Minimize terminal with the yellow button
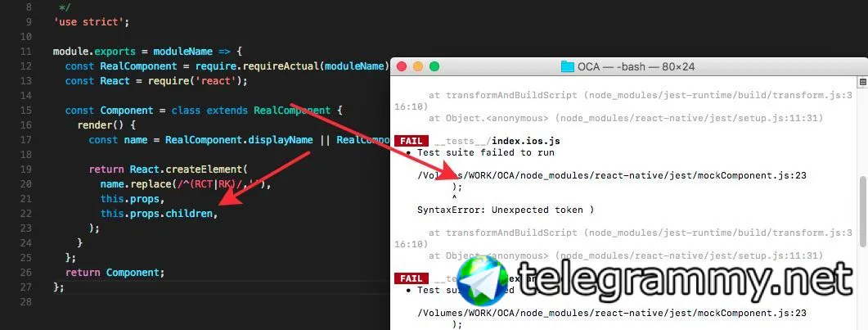 point(418,66)
